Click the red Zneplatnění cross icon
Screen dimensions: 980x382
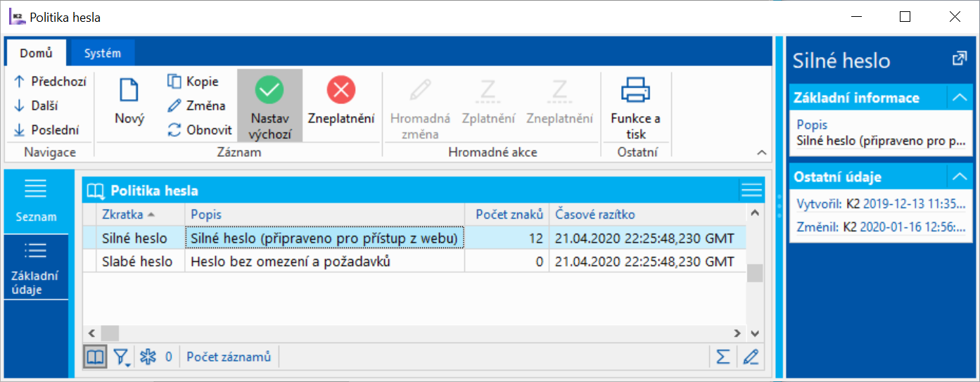341,90
